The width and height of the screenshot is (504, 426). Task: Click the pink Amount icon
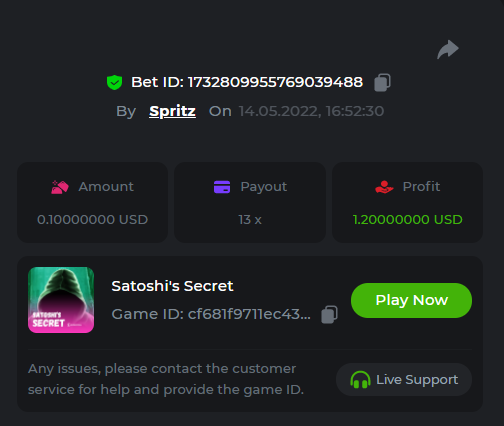click(60, 187)
